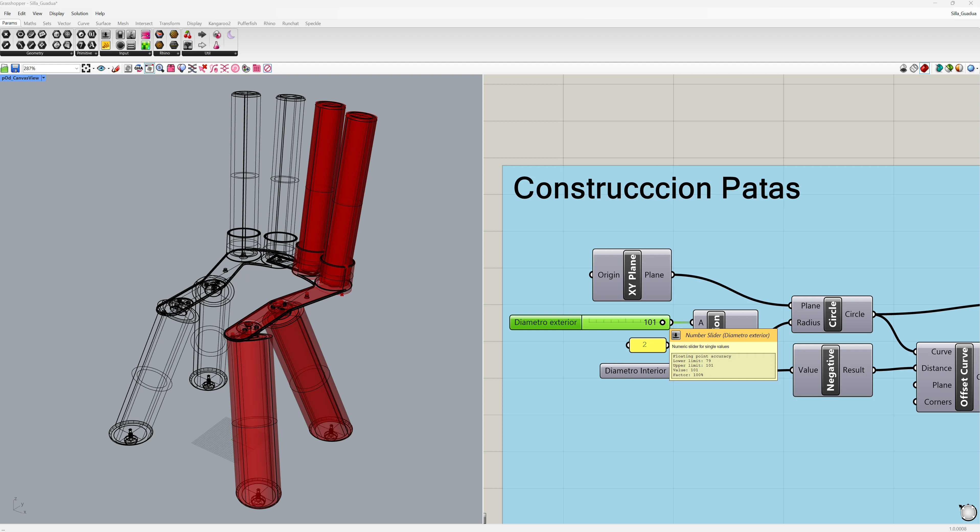Select the red sketch pencil tool icon
The width and height of the screenshot is (980, 532).
[x=116, y=69]
